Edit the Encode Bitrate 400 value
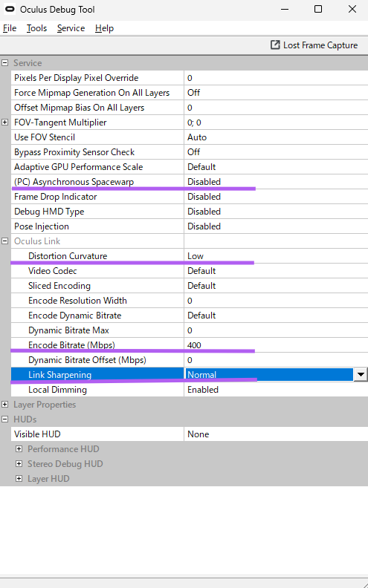The width and height of the screenshot is (368, 588). coord(276,345)
